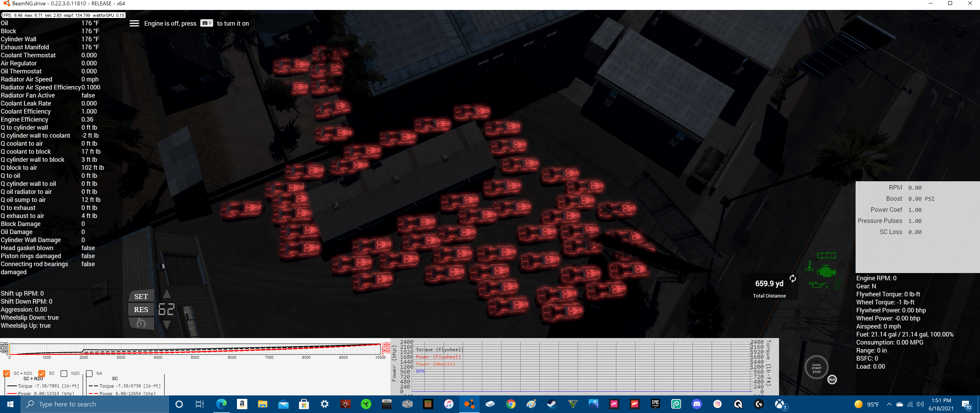Click the oil can damage icon
The width and height of the screenshot is (980, 413).
pos(818,285)
